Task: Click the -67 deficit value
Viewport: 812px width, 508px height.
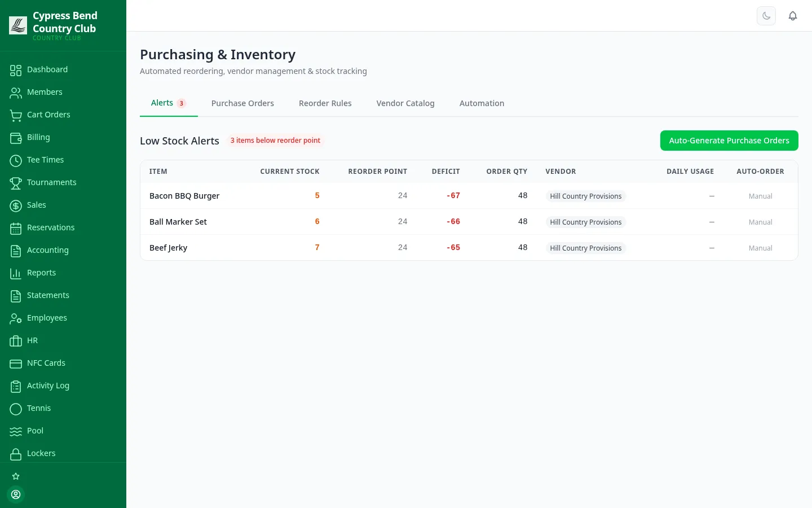Action: coord(453,195)
